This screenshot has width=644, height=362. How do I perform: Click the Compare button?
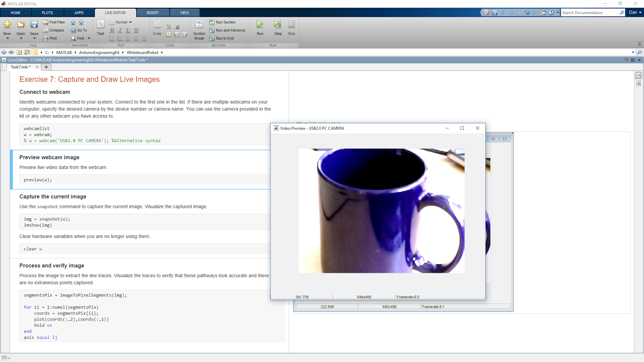(x=53, y=30)
